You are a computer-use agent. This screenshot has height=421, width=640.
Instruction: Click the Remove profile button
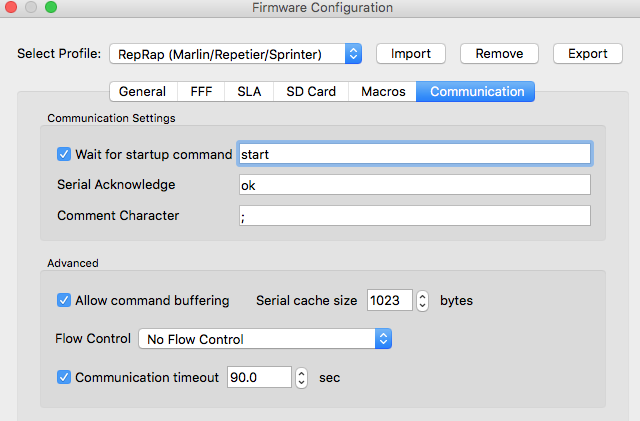click(499, 54)
